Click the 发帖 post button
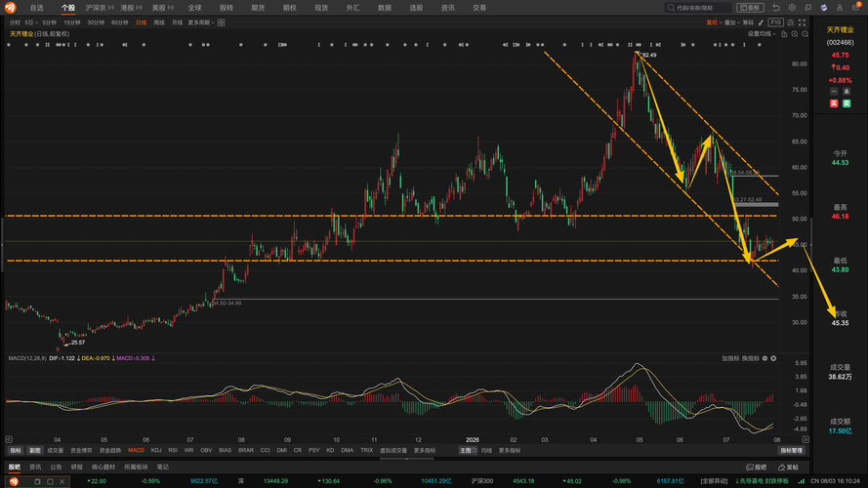Image resolution: width=868 pixels, height=488 pixels. pyautogui.click(x=789, y=467)
